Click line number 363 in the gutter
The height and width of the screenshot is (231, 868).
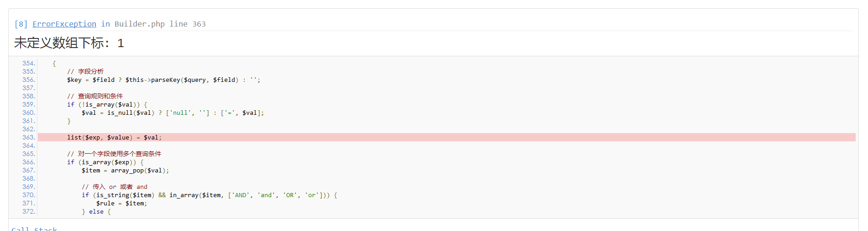[x=28, y=137]
